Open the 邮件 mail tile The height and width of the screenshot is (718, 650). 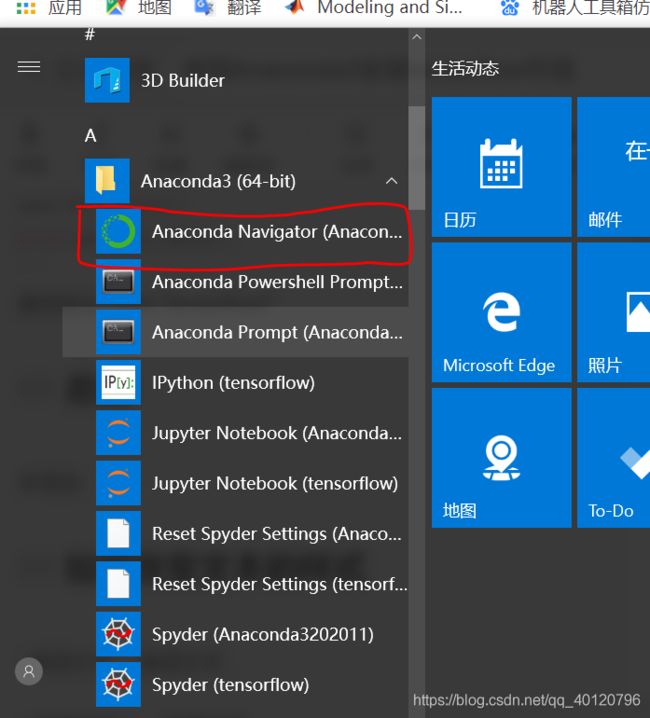pyautogui.click(x=614, y=167)
